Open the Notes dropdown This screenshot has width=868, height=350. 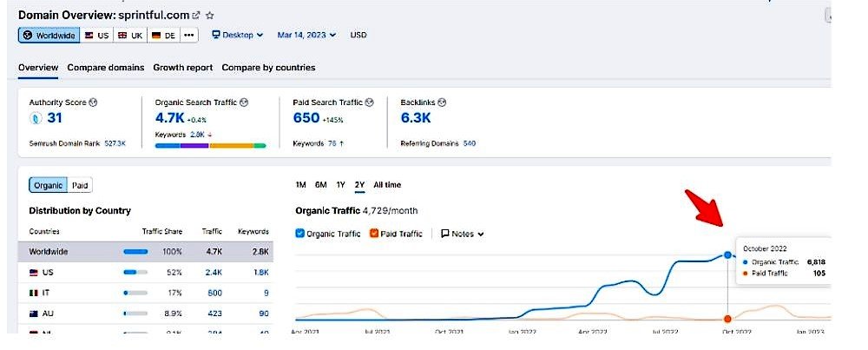point(463,234)
